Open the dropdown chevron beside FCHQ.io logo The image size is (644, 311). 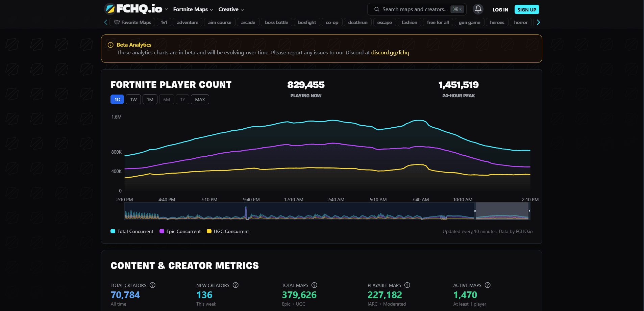coord(166,9)
